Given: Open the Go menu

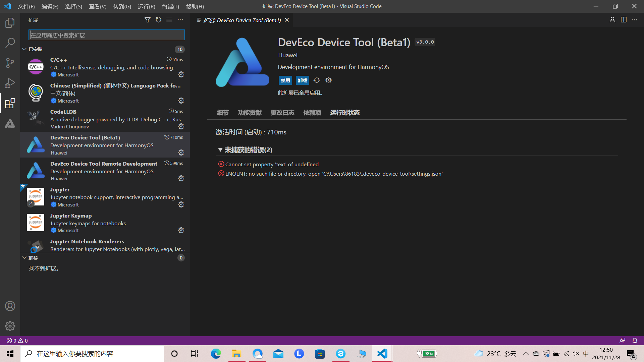Looking at the screenshot, I should coord(122,6).
